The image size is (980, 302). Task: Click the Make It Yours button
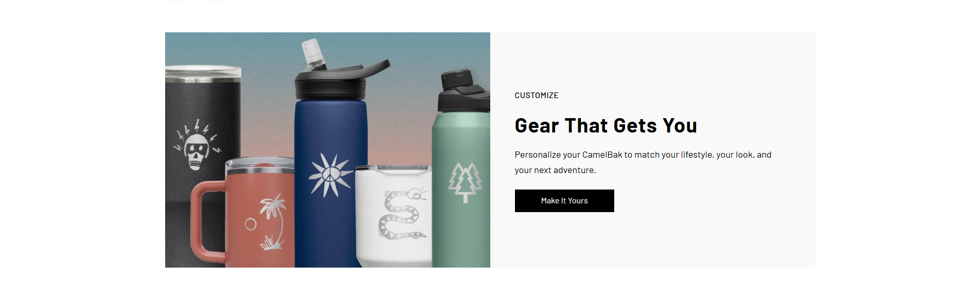point(564,201)
